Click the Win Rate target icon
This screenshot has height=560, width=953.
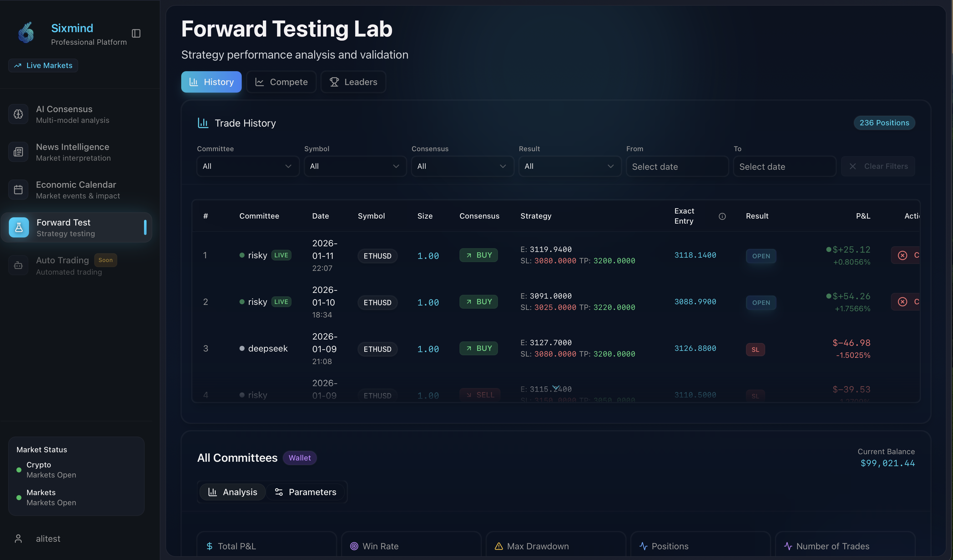(354, 546)
